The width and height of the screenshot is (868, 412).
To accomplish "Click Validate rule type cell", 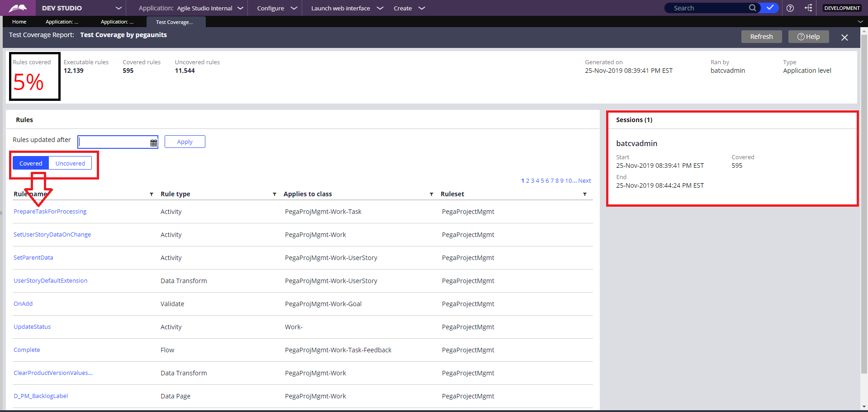I will coord(172,304).
